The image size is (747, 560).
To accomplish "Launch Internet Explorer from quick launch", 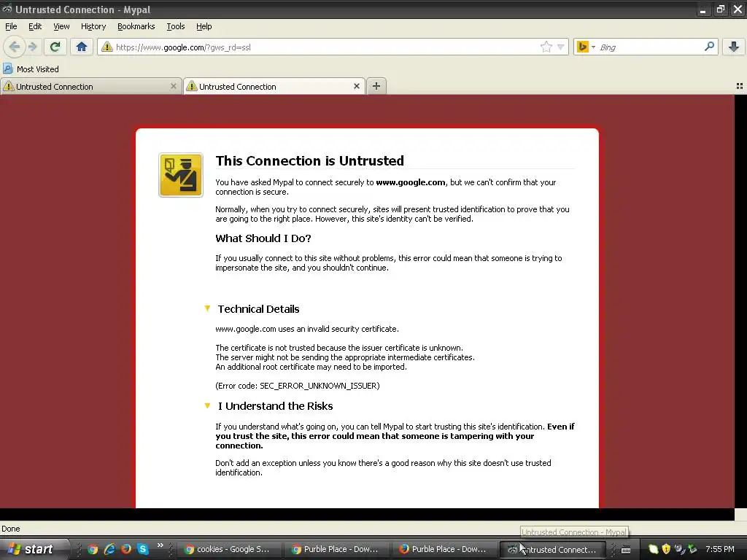I will tap(109, 549).
